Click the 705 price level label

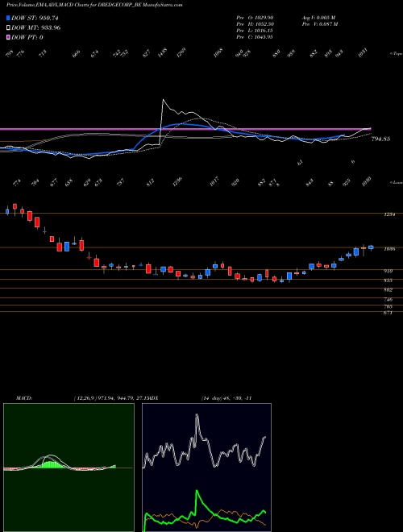coord(388,306)
